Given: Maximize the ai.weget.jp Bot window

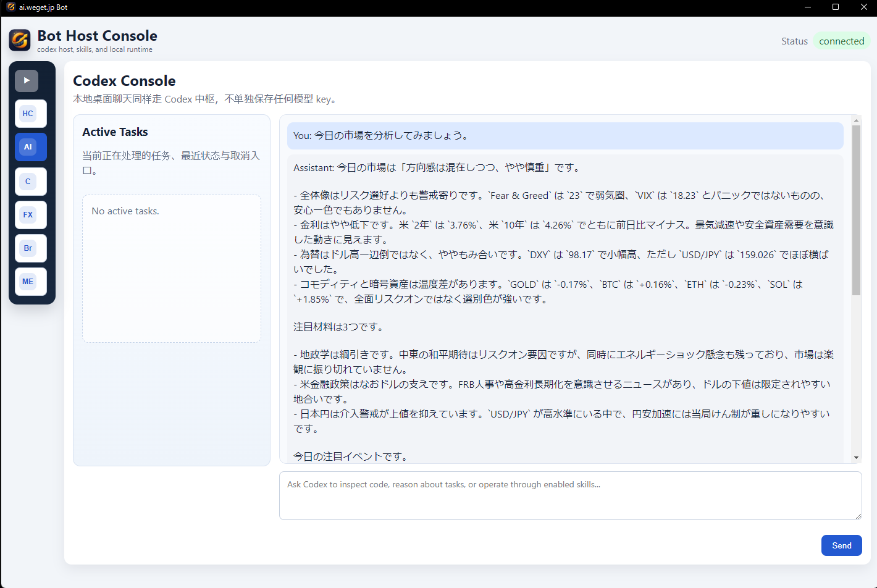Looking at the screenshot, I should [836, 7].
